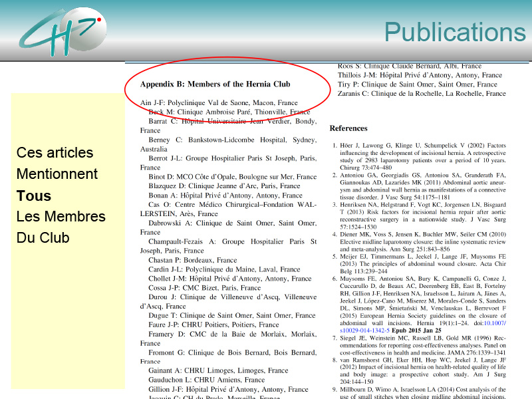Select the Cossa J-P, CMC Bizet entry

point(205,288)
